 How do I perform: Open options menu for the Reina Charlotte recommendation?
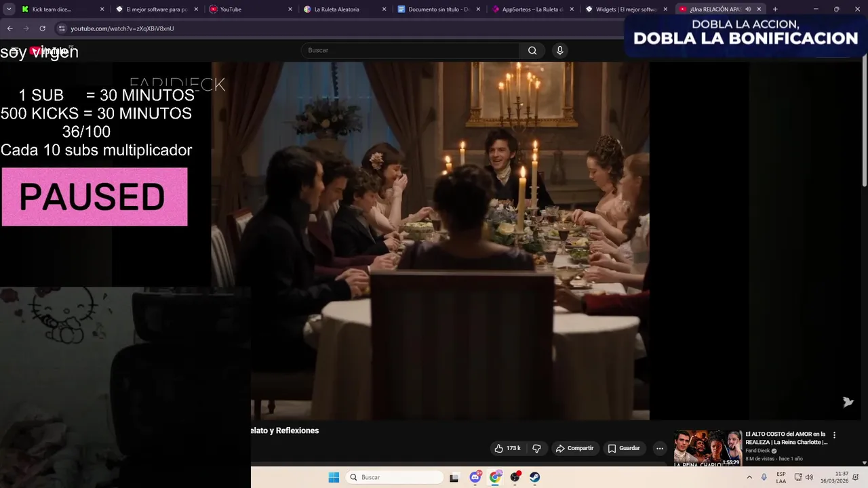[834, 435]
